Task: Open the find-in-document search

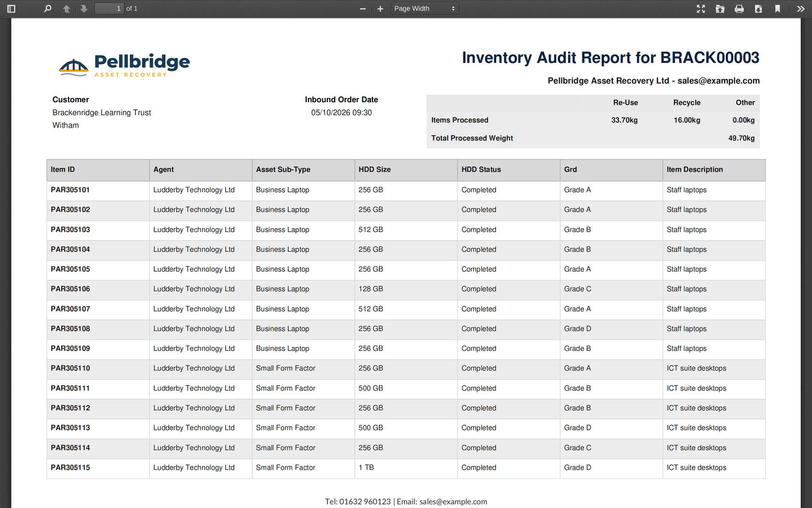Action: pos(48,9)
